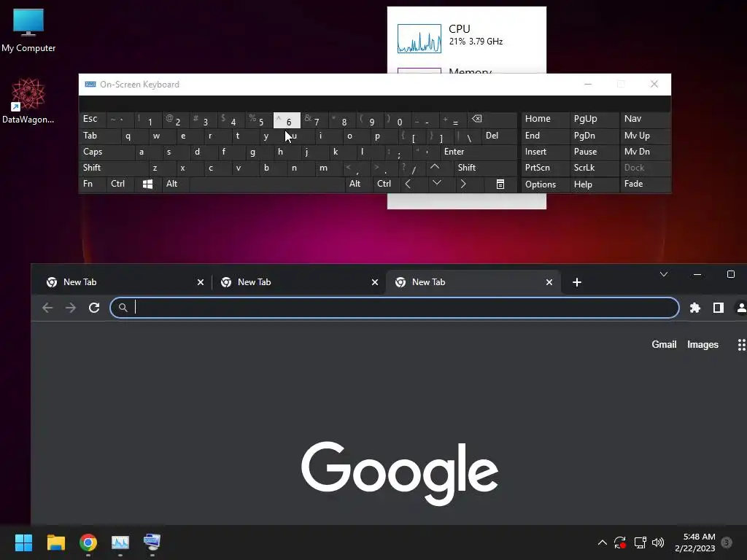
Task: Open Google apps grid
Action: tap(741, 345)
